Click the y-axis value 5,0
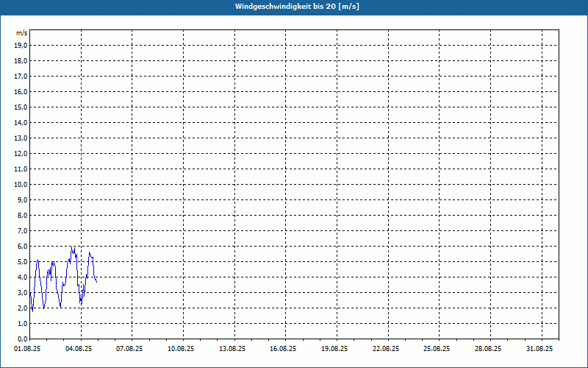This screenshot has height=368, width=588. tap(22, 262)
